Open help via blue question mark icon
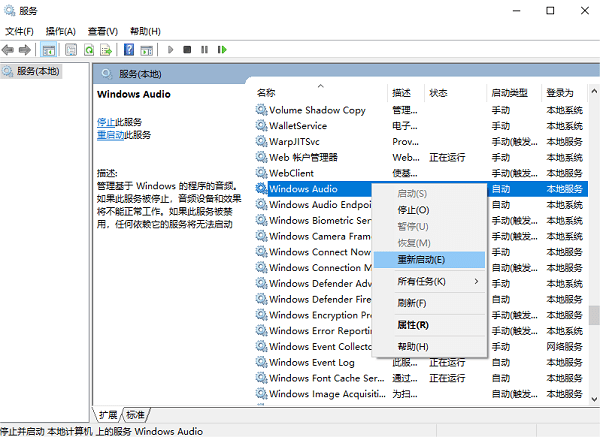The height and width of the screenshot is (437, 600). (x=129, y=49)
